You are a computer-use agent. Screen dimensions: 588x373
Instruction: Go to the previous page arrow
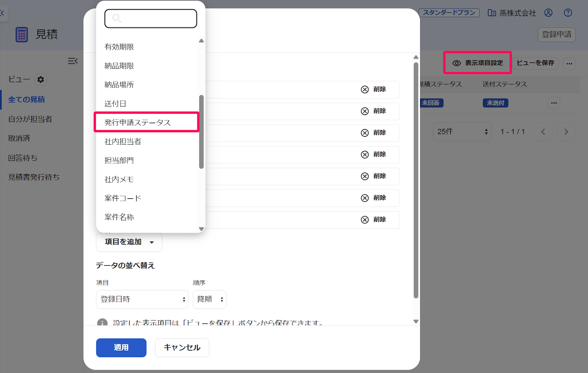tap(543, 132)
